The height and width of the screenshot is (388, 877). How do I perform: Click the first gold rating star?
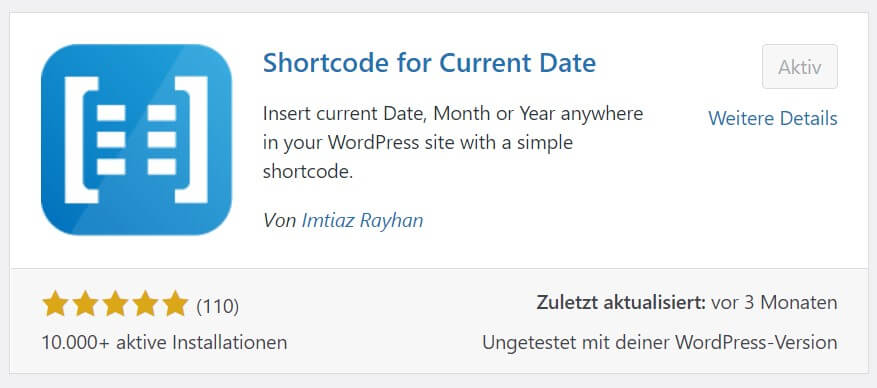point(55,304)
